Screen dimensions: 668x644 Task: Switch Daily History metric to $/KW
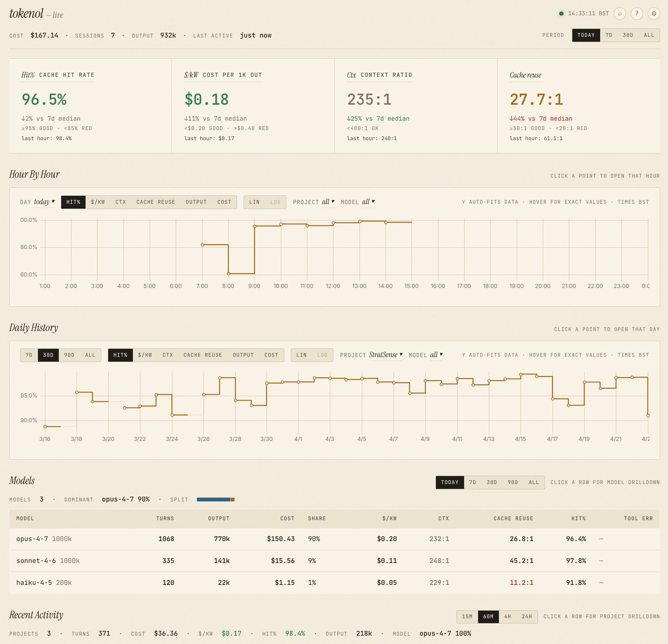[145, 355]
